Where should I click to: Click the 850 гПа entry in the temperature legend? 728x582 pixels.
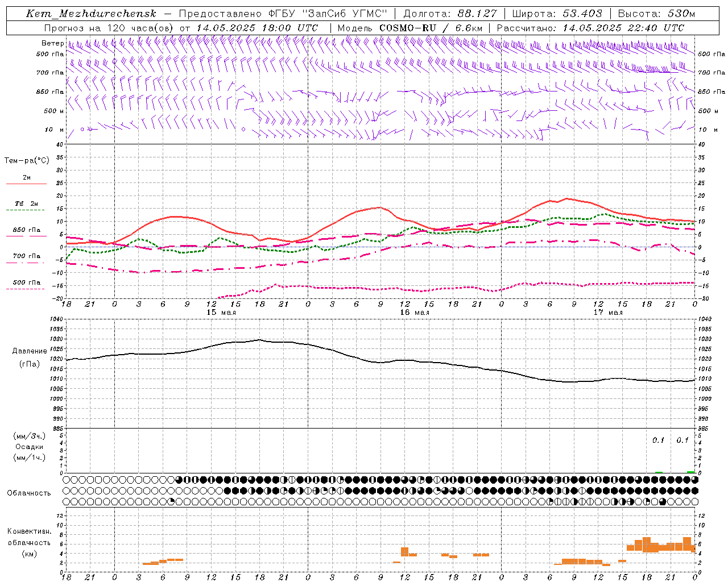tap(26, 230)
